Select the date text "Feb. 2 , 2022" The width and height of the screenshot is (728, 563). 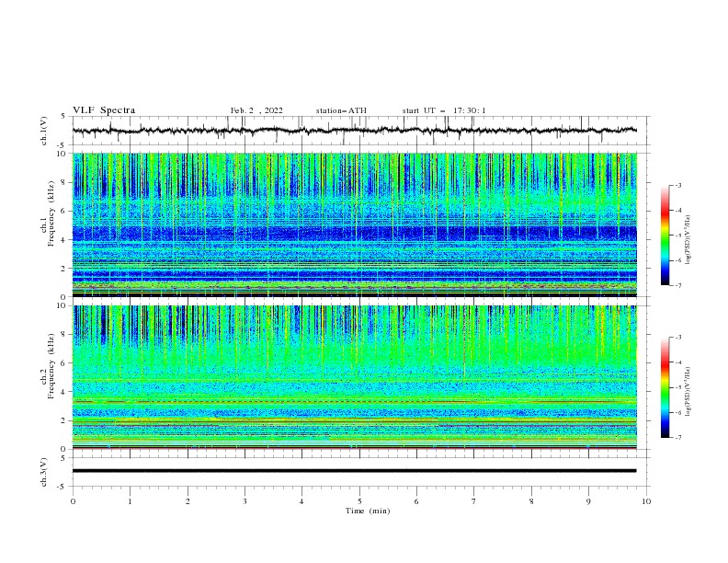(256, 110)
